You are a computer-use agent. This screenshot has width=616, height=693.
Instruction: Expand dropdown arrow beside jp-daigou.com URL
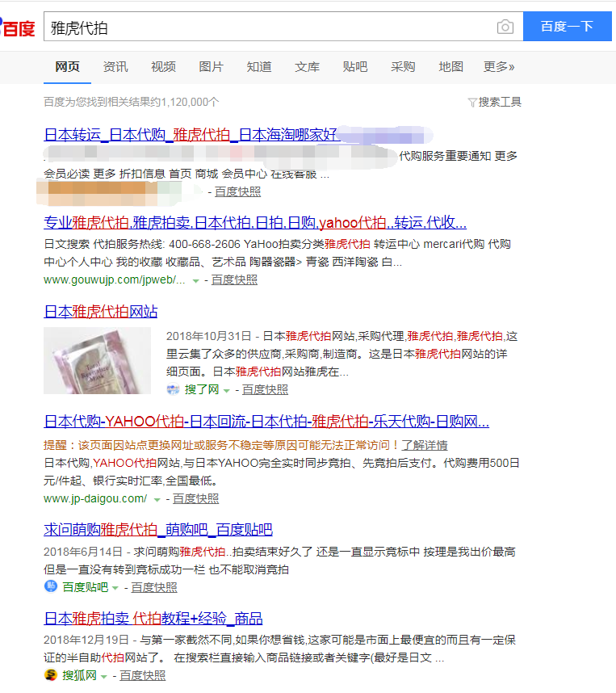point(157,499)
